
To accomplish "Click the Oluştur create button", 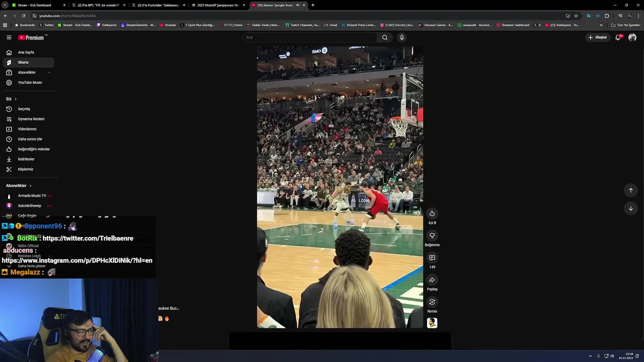I will [x=598, y=37].
